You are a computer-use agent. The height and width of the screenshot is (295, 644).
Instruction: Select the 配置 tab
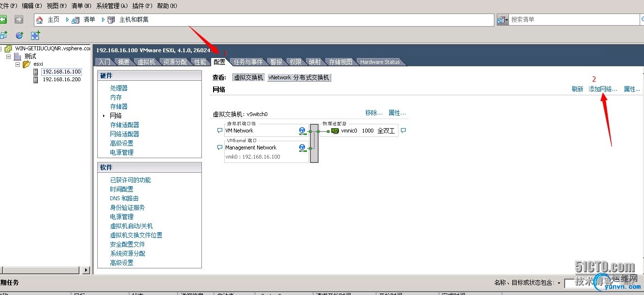(x=219, y=62)
